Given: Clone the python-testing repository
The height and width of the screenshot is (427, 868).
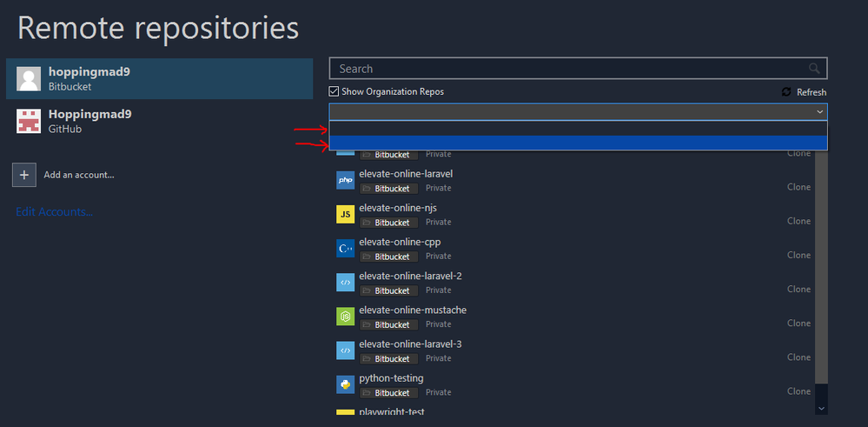Looking at the screenshot, I should 798,391.
